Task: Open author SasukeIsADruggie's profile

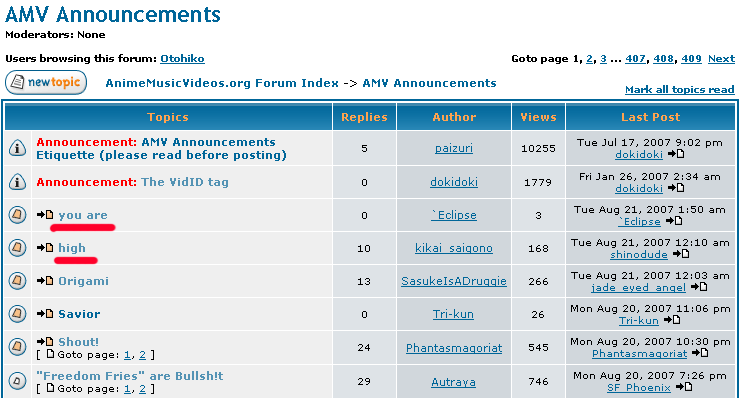Action: (x=454, y=281)
